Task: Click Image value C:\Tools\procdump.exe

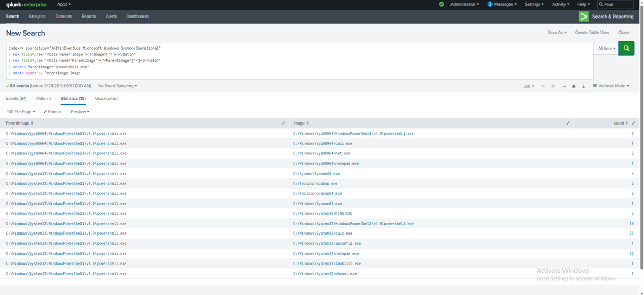Action: click(315, 183)
